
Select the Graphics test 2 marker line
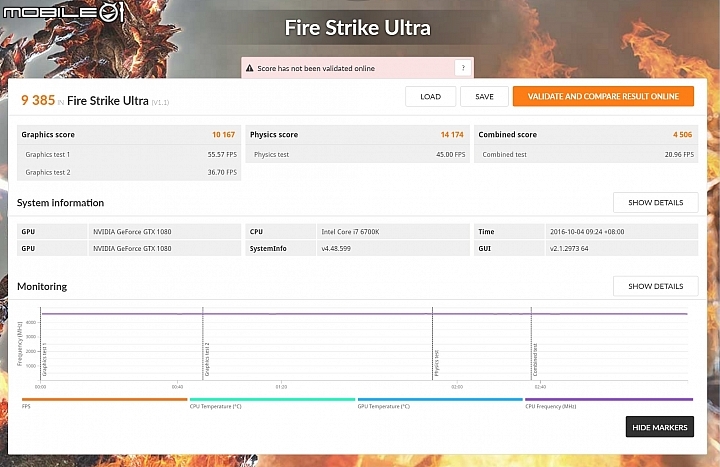(202, 343)
